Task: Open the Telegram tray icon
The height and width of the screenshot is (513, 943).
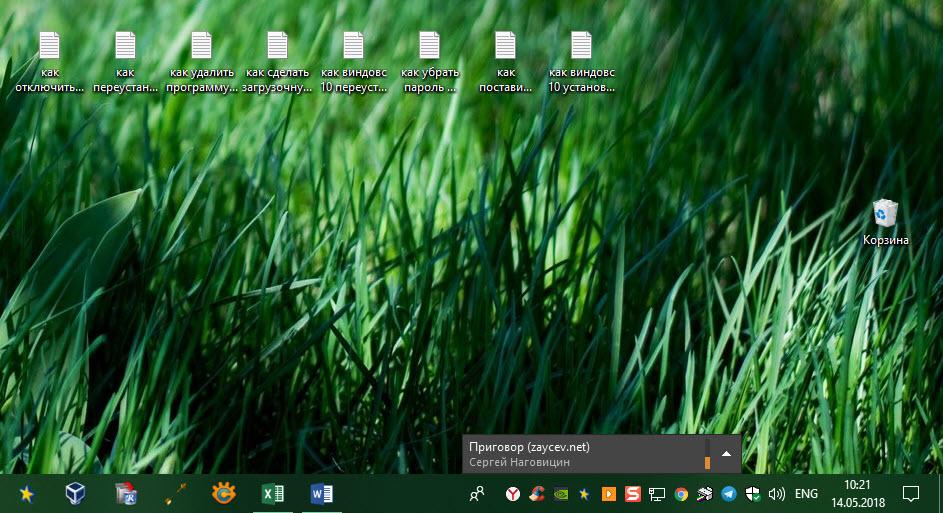Action: click(x=728, y=494)
